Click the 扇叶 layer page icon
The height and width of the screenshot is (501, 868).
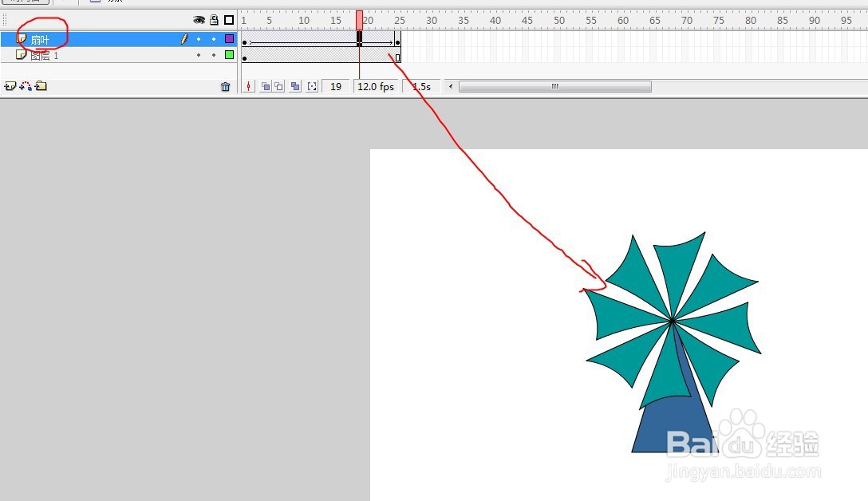tap(22, 38)
